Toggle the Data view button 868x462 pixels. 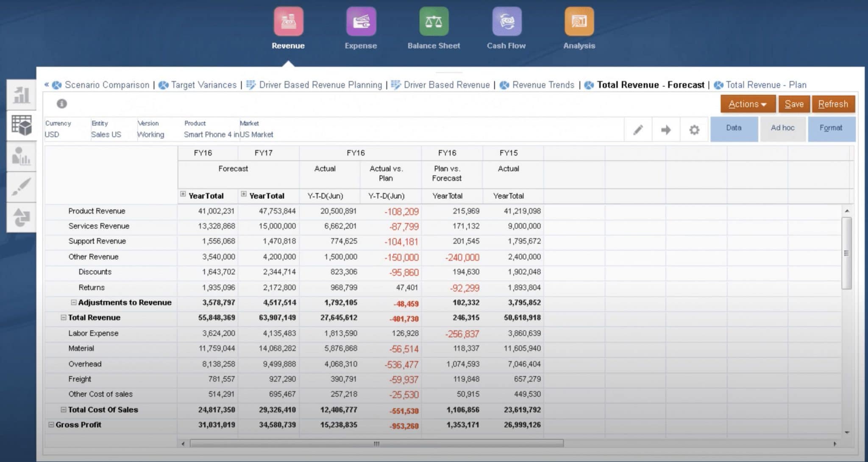(x=734, y=128)
